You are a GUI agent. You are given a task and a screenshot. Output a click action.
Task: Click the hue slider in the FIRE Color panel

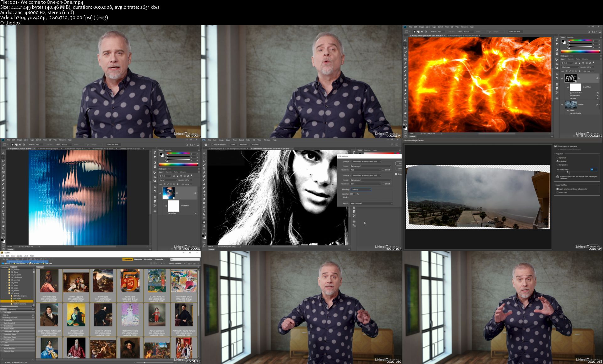580,40
